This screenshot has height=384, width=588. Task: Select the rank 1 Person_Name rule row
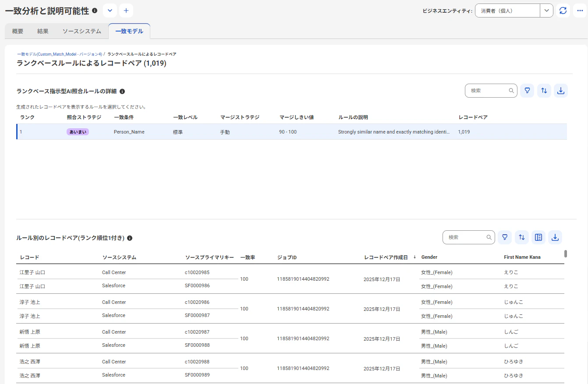(x=292, y=132)
